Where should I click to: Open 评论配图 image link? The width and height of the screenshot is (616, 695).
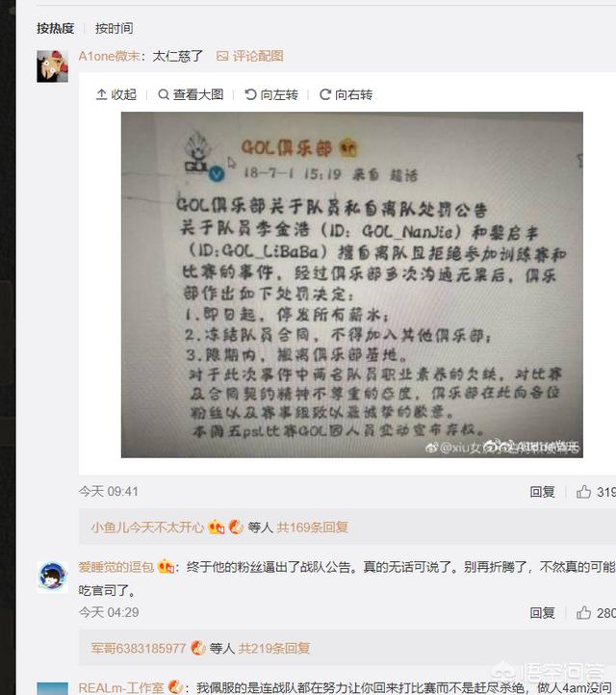250,56
